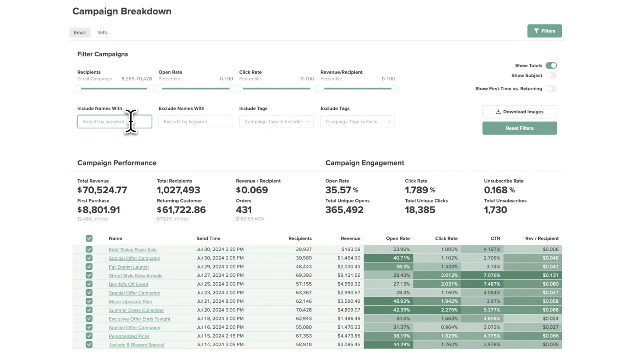644x362 pixels.
Task: Switch to the Email tab
Action: (80, 33)
